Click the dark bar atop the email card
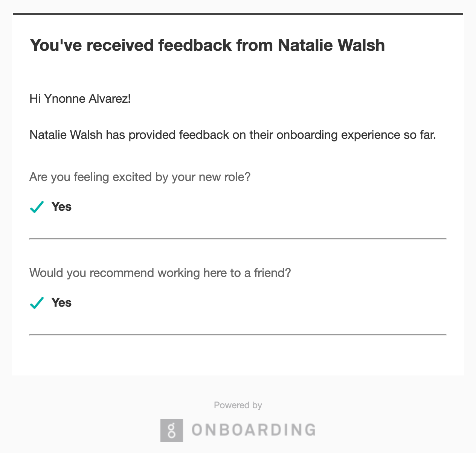The image size is (476, 453). tap(238, 14)
